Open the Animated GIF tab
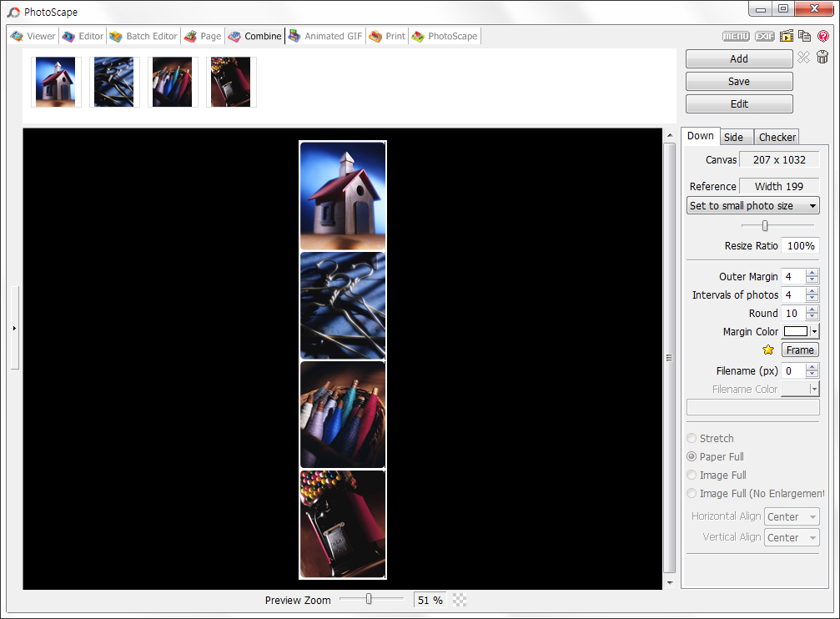The height and width of the screenshot is (619, 840). (325, 36)
